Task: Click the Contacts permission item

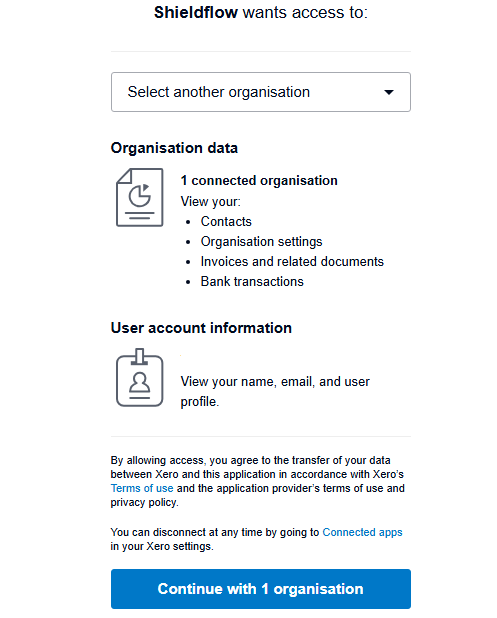Action: pos(226,222)
